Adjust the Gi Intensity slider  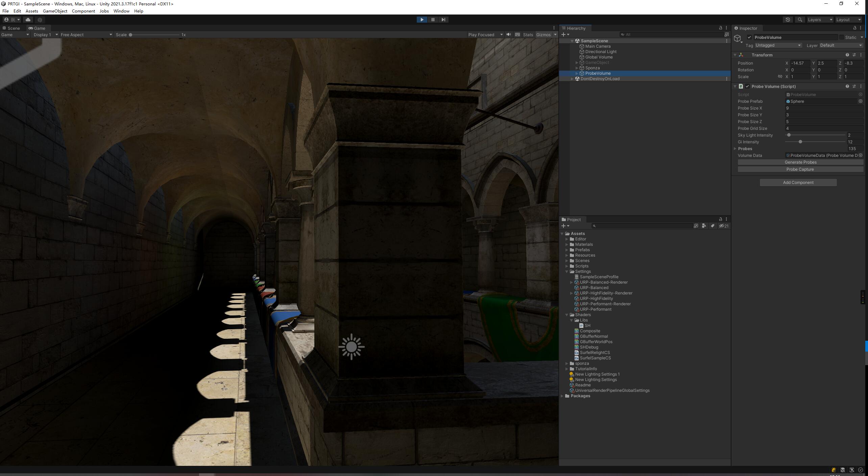tap(815, 142)
